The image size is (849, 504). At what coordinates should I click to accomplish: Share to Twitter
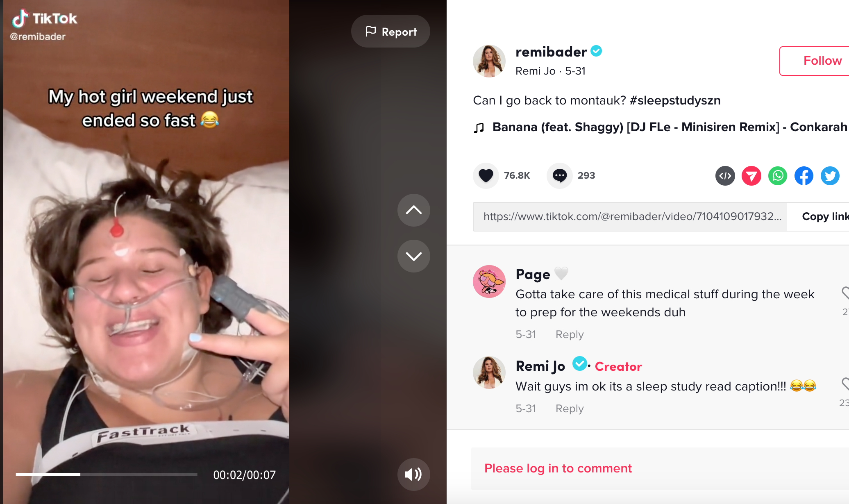(x=830, y=176)
